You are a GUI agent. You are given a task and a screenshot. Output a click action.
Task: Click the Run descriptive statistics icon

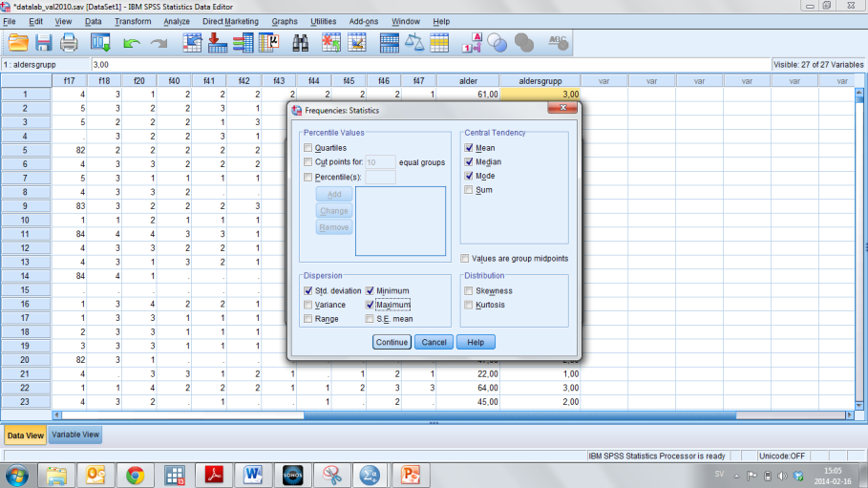(x=269, y=43)
